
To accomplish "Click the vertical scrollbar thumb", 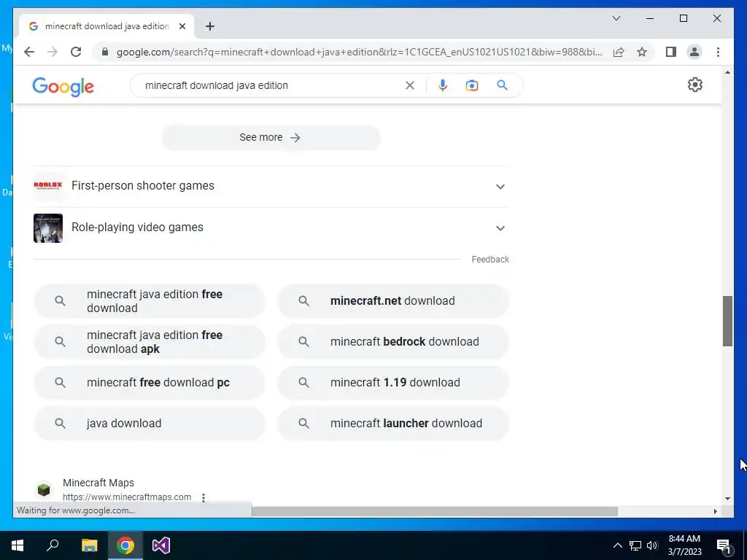I will coord(727,321).
